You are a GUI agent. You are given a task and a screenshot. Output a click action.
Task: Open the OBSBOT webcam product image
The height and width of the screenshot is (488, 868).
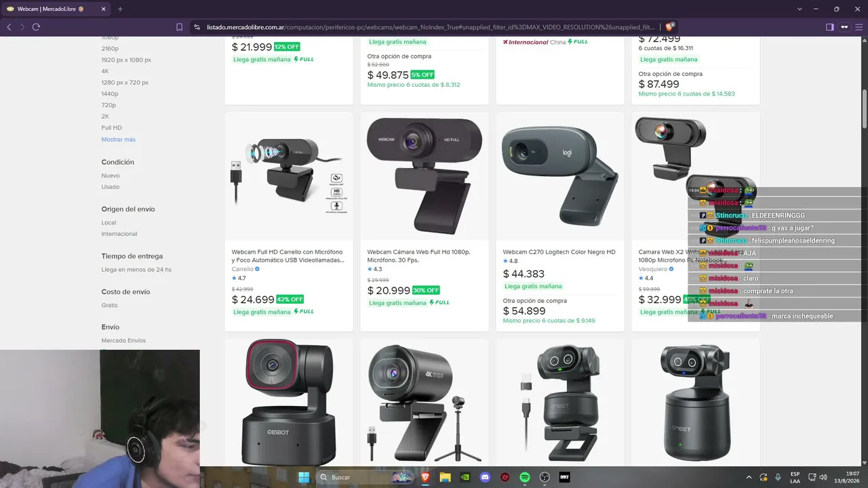pyautogui.click(x=289, y=403)
